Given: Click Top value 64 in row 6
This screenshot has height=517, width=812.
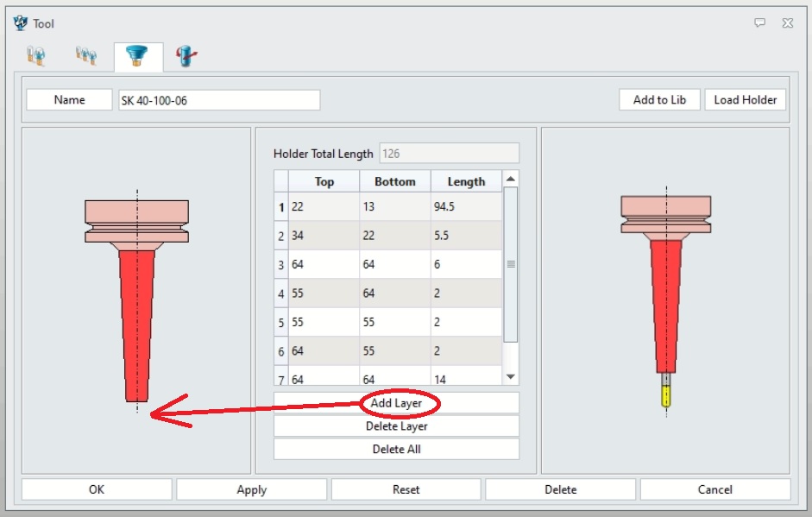Looking at the screenshot, I should [324, 351].
